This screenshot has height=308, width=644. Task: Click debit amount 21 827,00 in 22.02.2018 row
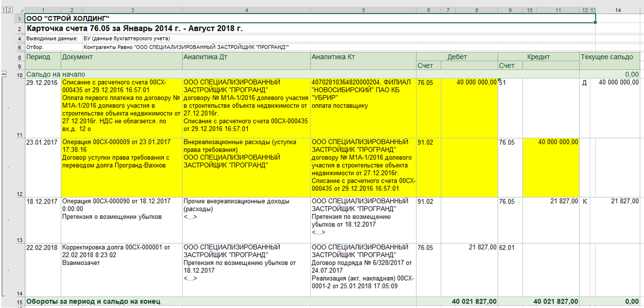pos(469,270)
